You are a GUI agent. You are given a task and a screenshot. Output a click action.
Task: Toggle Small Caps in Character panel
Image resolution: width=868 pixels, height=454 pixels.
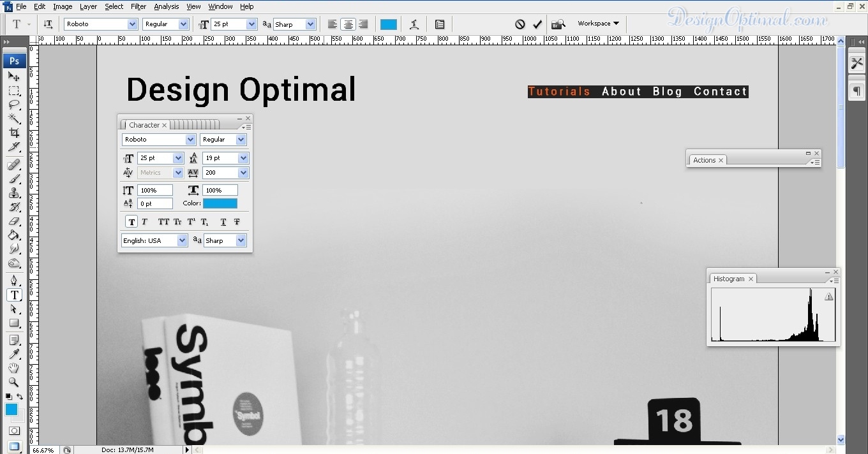(177, 222)
